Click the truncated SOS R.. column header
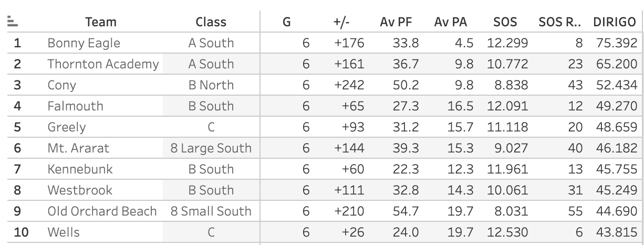The image size is (644, 245). [x=560, y=22]
